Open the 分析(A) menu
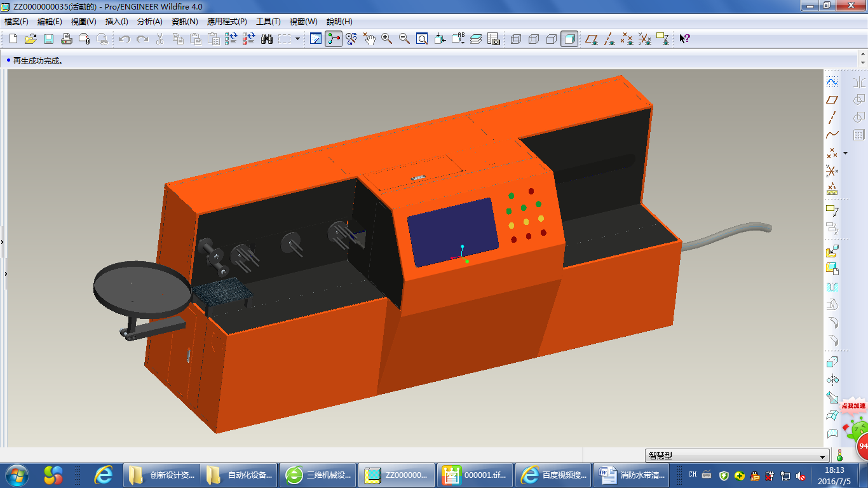 coord(149,22)
